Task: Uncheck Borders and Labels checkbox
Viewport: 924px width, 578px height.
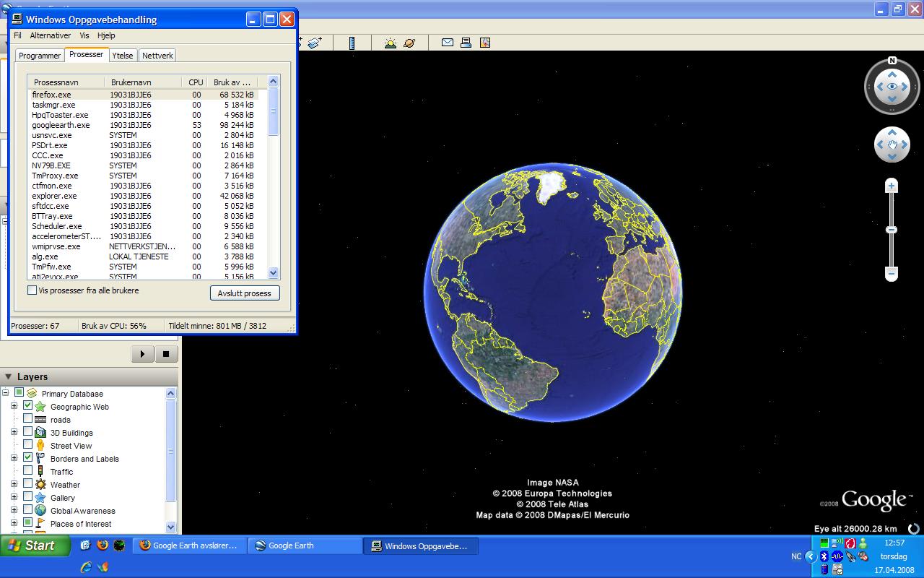Action: coord(28,457)
